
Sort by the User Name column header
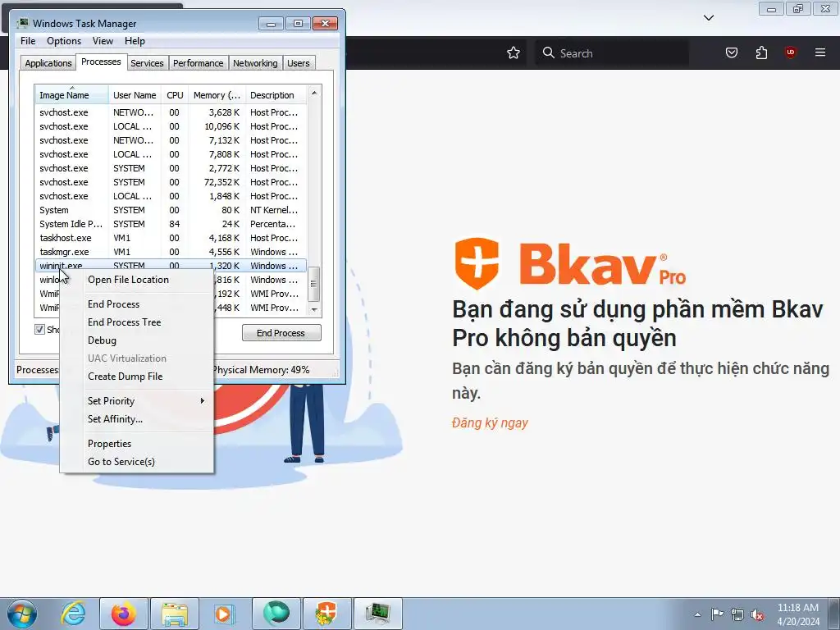(x=135, y=95)
